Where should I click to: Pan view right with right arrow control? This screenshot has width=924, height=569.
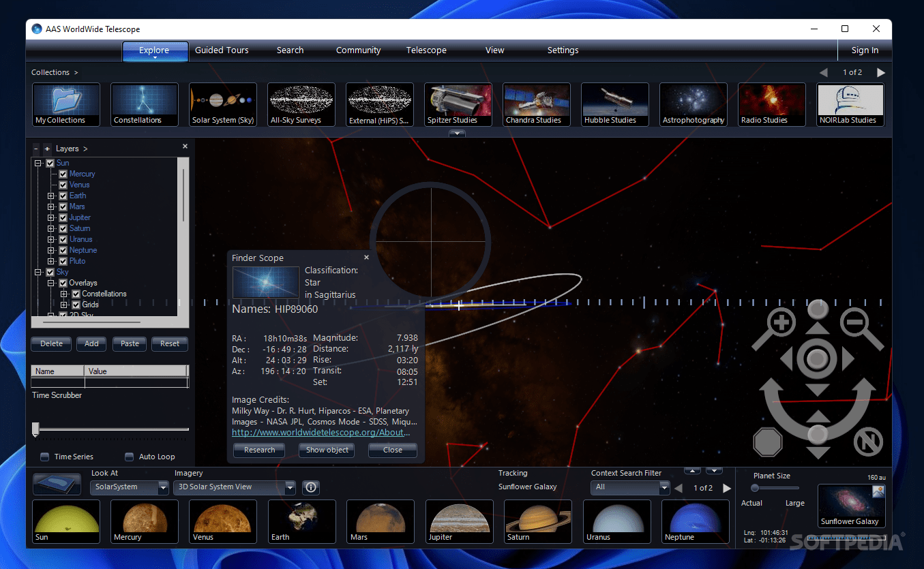(848, 359)
